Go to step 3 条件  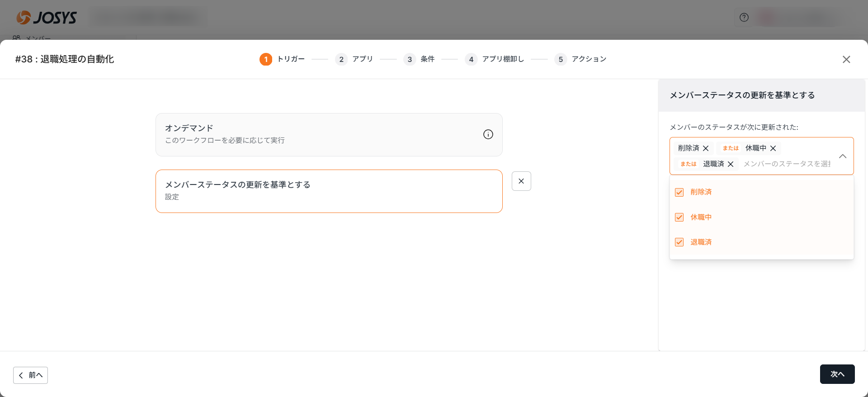[419, 59]
